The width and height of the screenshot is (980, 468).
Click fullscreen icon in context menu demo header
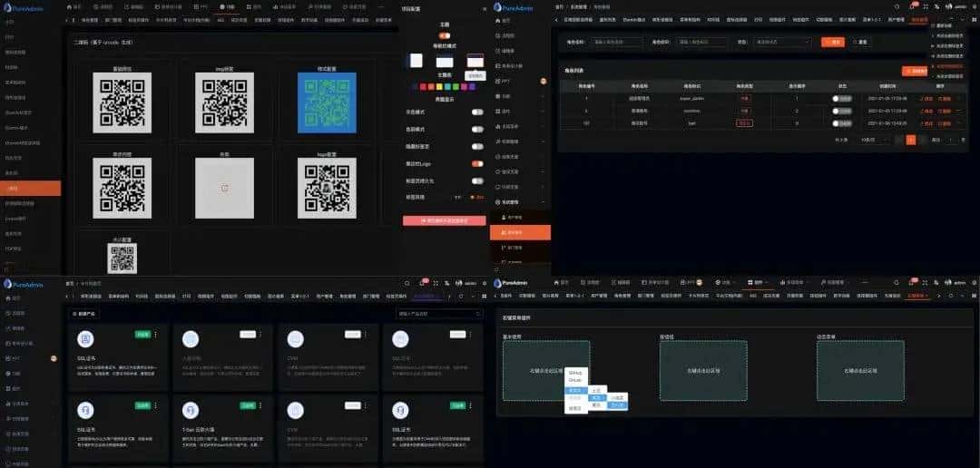coord(925,283)
